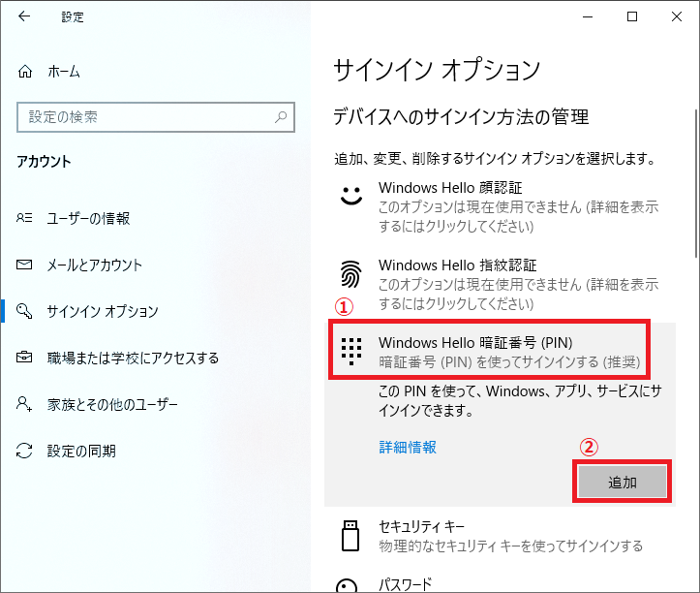700x593 pixels.
Task: Click the fingerprint icon
Action: pyautogui.click(x=351, y=274)
